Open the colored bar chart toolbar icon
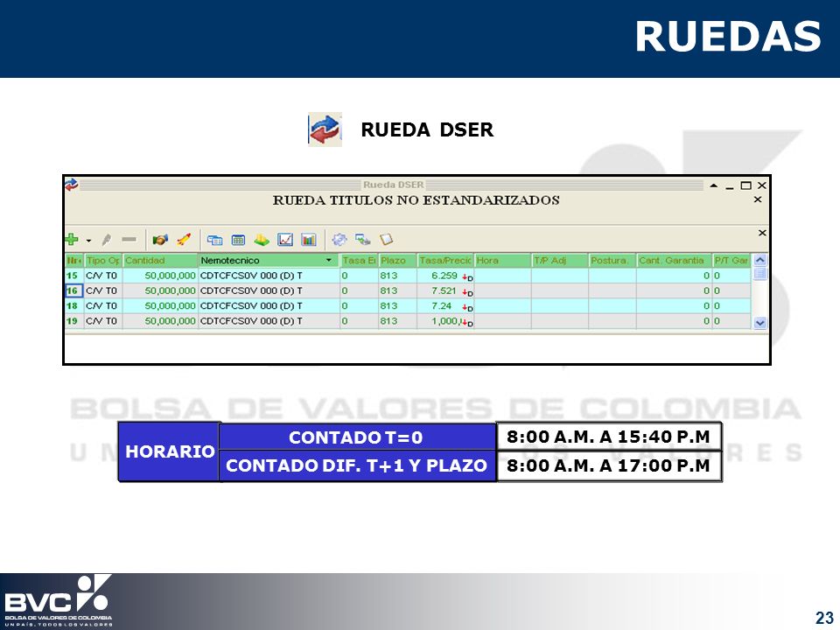Image resolution: width=840 pixels, height=630 pixels. tap(309, 240)
